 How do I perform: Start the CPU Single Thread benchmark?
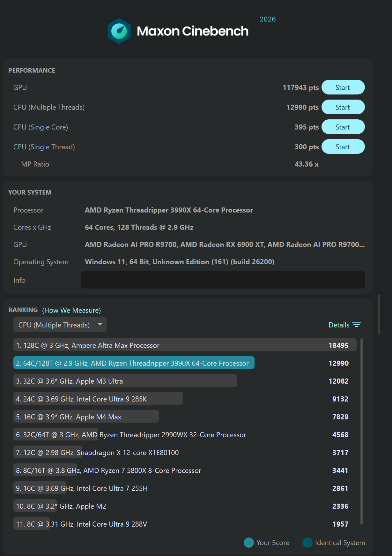coord(343,147)
